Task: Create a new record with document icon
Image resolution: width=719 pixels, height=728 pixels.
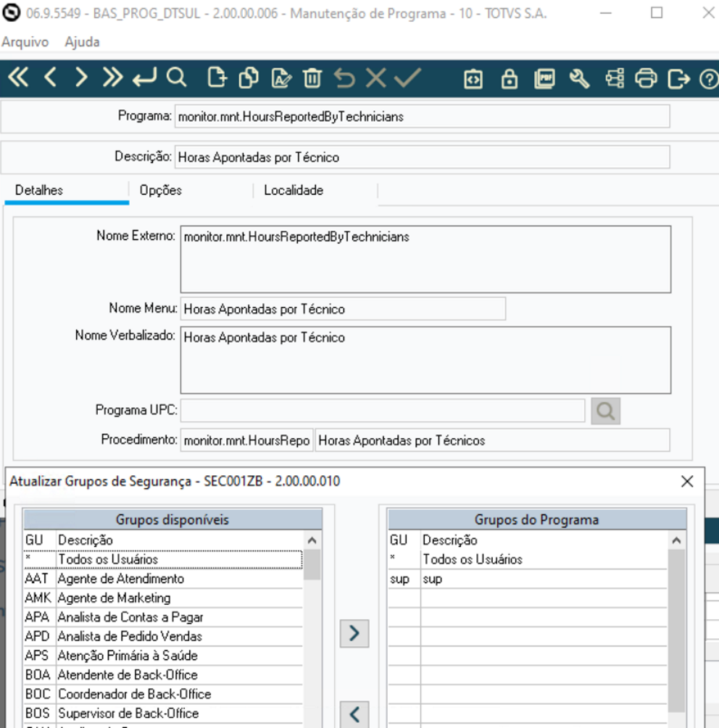Action: (217, 78)
